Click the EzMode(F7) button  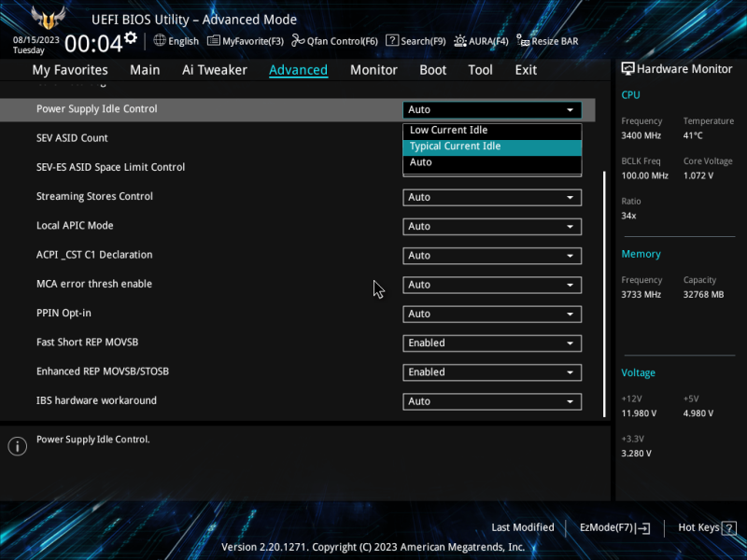tap(613, 527)
